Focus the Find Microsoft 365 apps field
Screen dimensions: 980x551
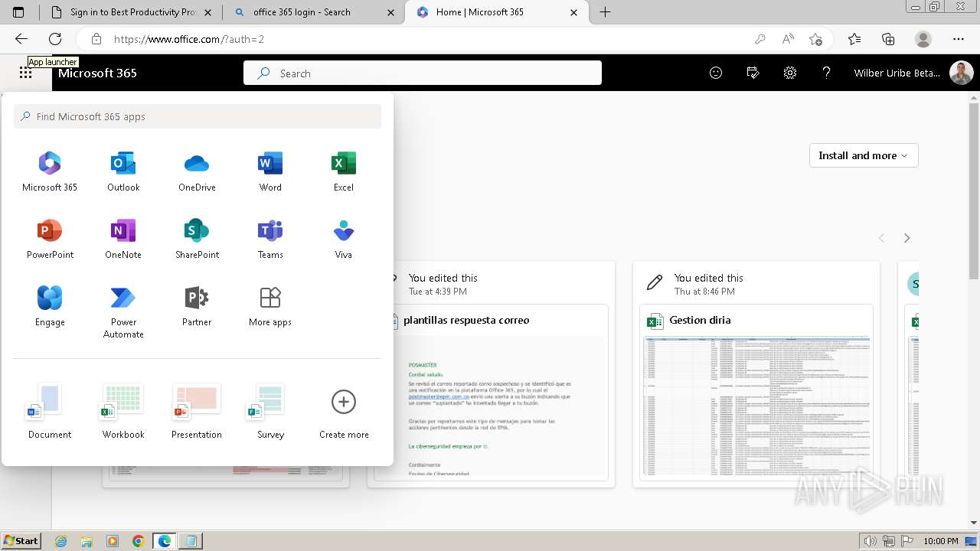pos(198,116)
